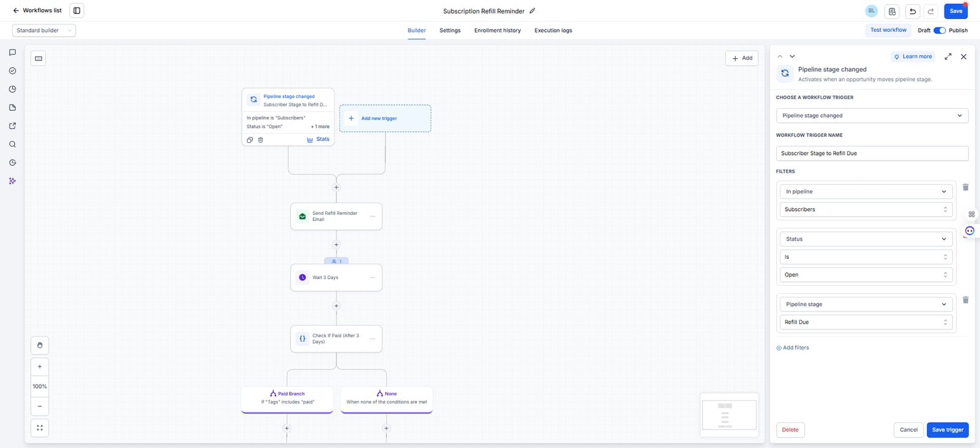The height and width of the screenshot is (448, 980).
Task: Open the comments icon in left sidebar
Action: click(12, 53)
